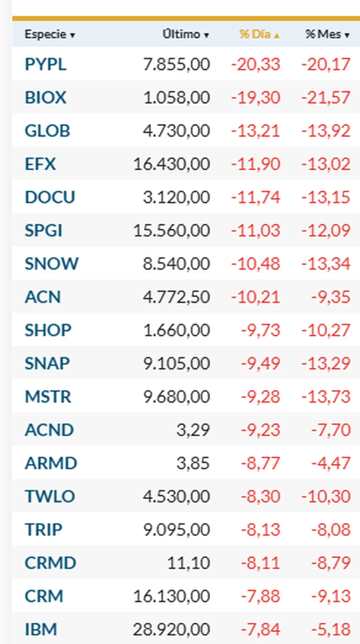Sort by % Mes column header

pos(327,34)
